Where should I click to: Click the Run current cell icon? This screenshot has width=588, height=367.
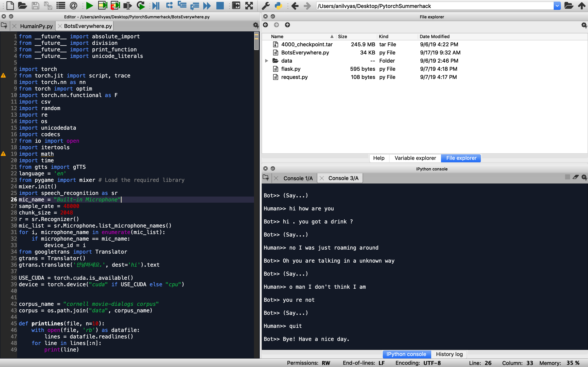pos(102,6)
